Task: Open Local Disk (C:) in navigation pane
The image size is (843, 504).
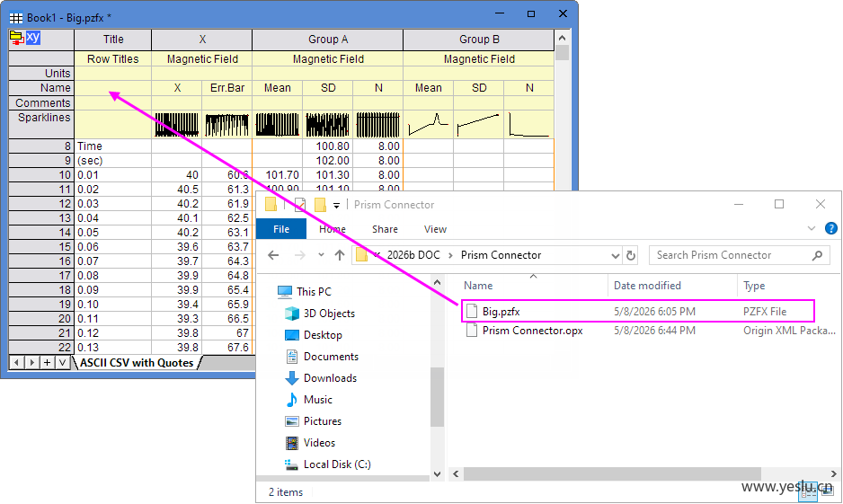Action: (x=327, y=464)
